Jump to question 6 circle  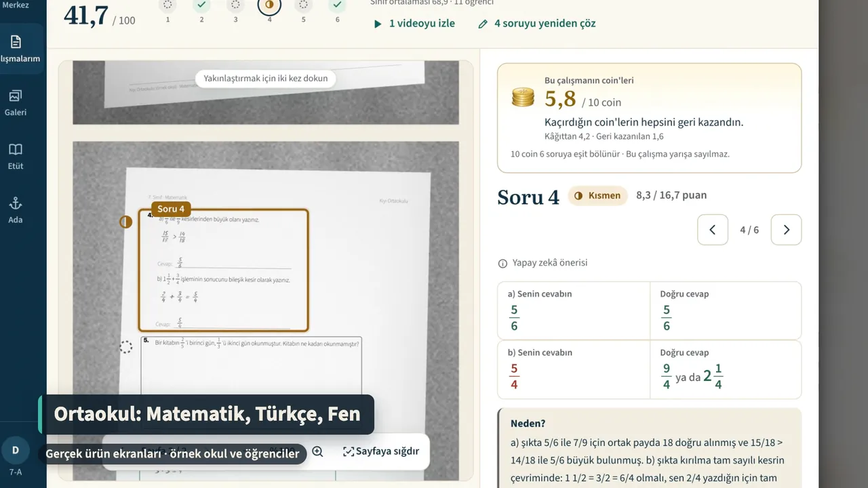coord(337,5)
